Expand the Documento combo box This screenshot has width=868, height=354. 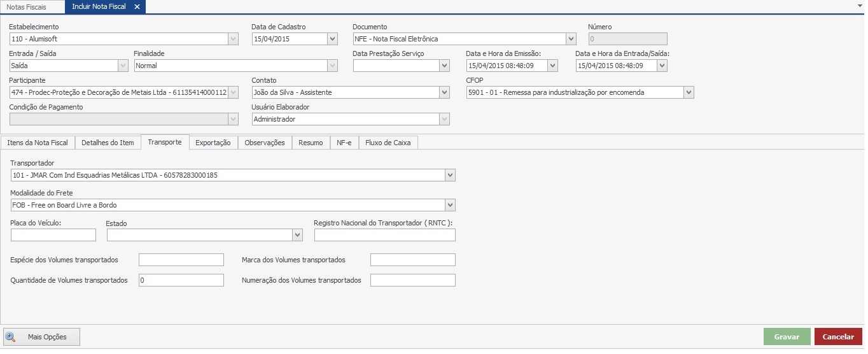(x=571, y=39)
